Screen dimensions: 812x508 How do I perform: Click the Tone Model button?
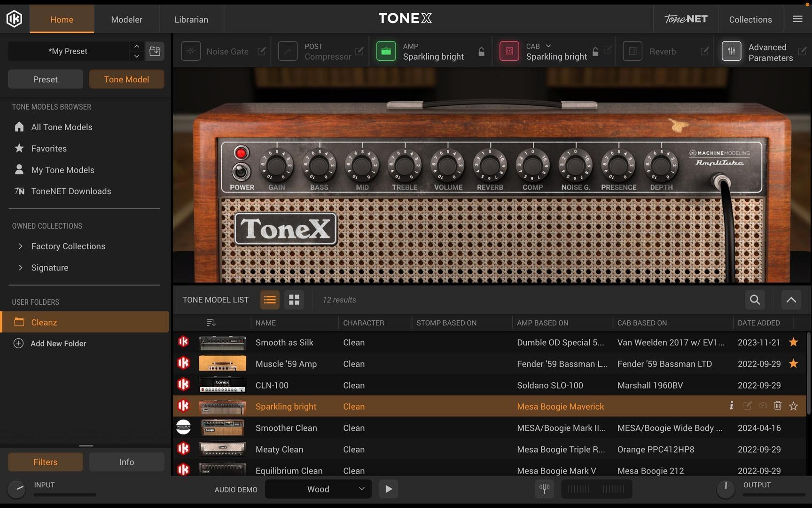pos(126,79)
